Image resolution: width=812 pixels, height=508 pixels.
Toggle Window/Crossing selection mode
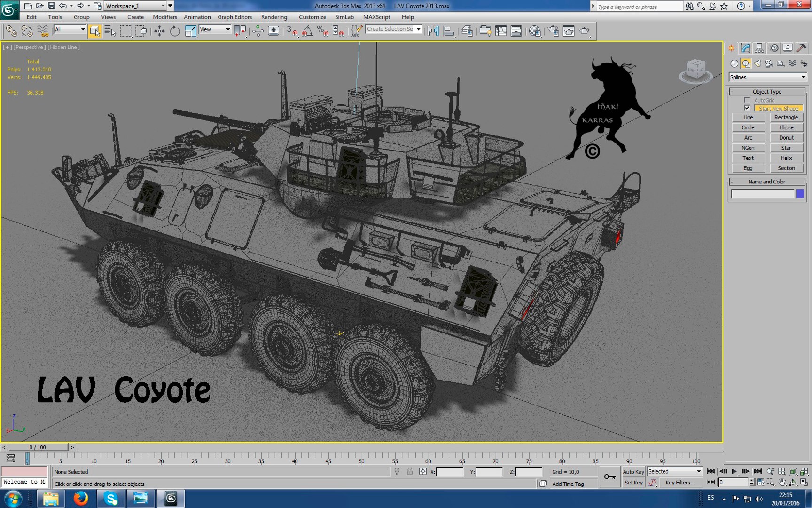(141, 32)
